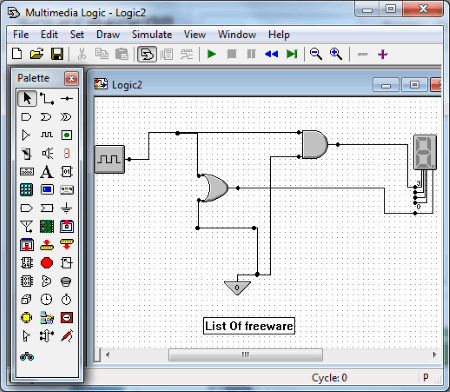Choose the 3D box device in Palette
The image size is (450, 392).
click(x=26, y=299)
